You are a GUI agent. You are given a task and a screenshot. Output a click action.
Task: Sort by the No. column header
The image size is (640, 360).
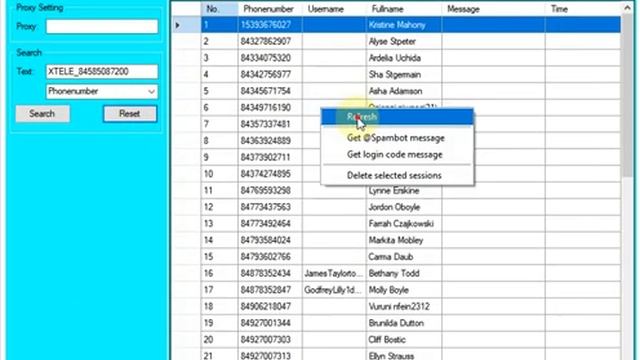tap(219, 9)
